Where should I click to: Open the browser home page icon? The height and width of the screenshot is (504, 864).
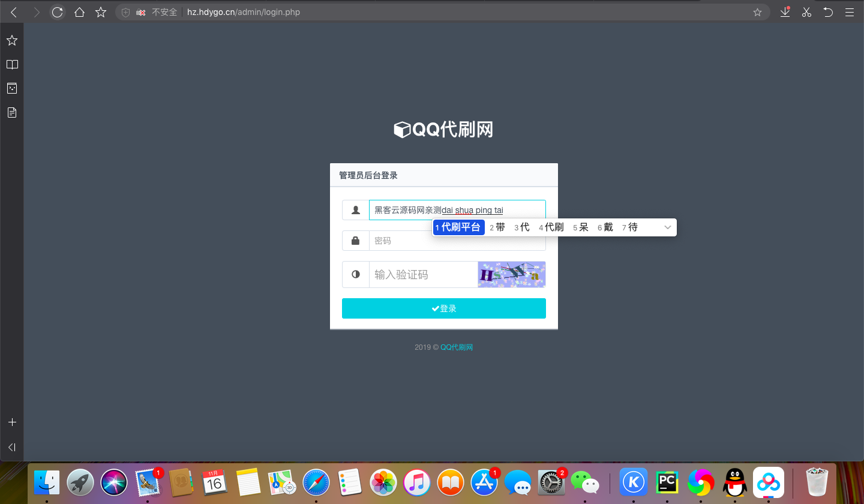point(79,12)
